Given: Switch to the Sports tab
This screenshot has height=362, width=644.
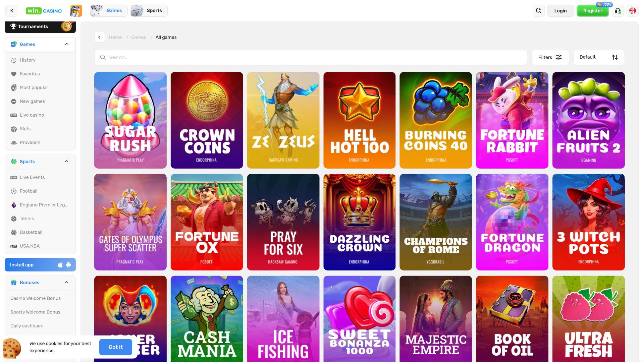Looking at the screenshot, I should coord(149,11).
